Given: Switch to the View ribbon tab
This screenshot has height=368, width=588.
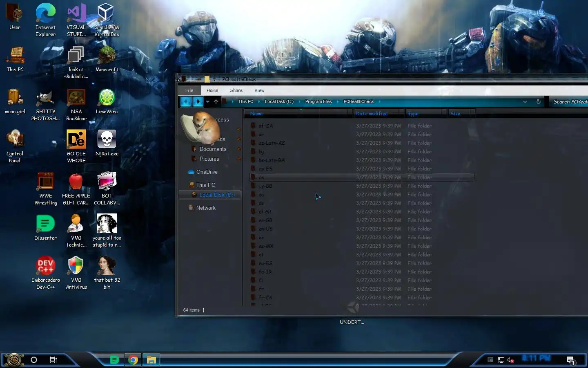Looking at the screenshot, I should (259, 90).
